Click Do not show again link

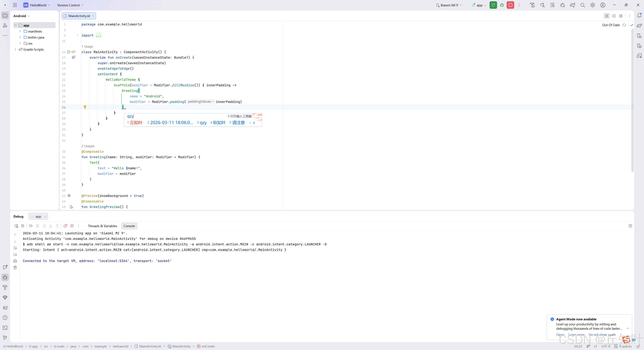click(x=602, y=335)
